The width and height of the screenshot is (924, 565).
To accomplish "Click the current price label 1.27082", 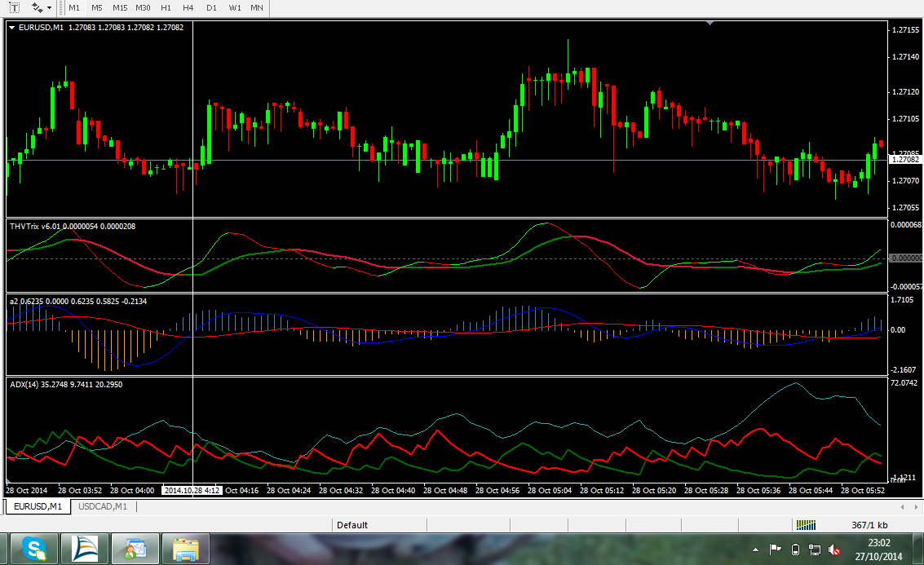I will [x=905, y=160].
